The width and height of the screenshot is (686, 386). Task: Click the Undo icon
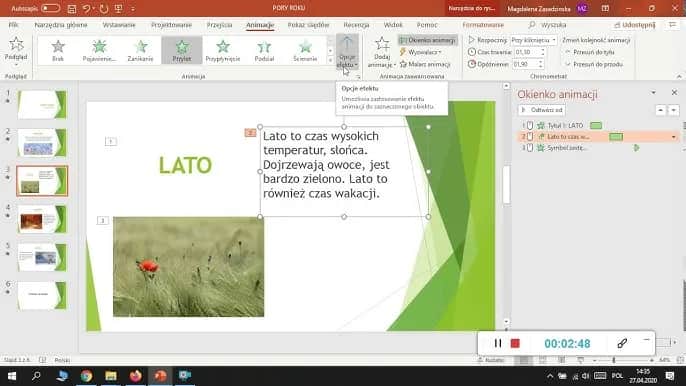point(87,9)
